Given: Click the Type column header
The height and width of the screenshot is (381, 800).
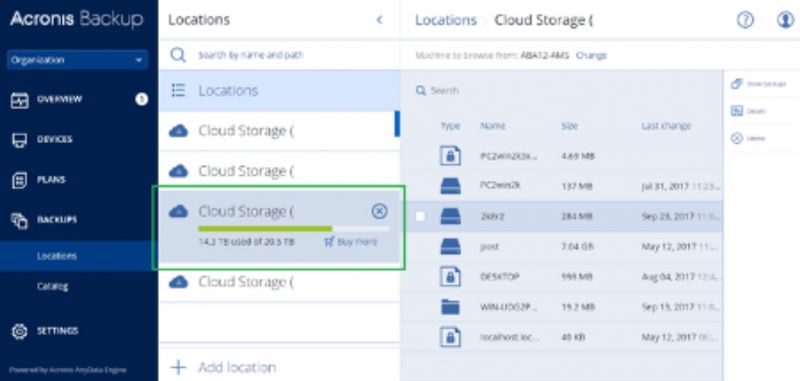Looking at the screenshot, I should tap(451, 125).
